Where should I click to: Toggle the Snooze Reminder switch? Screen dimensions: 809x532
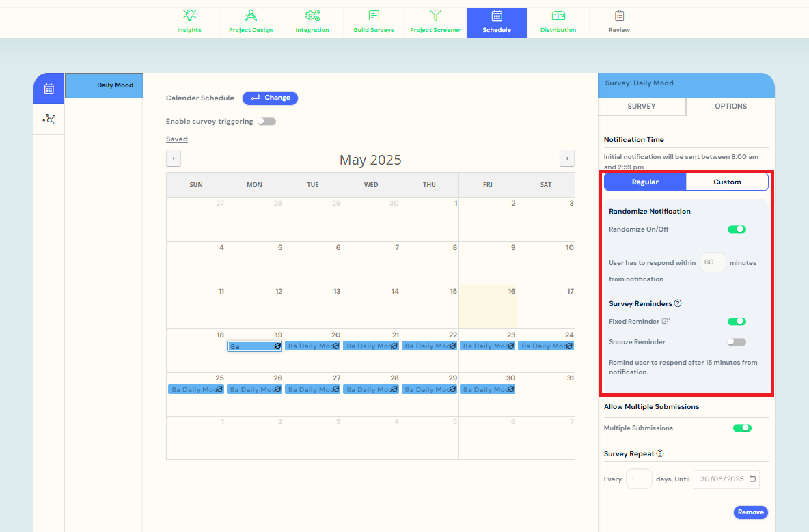737,341
